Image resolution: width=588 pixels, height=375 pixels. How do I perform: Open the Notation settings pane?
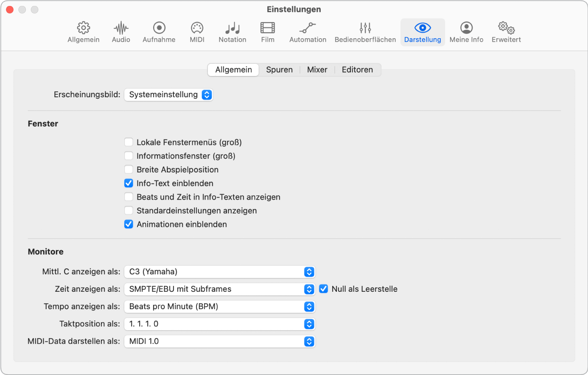tap(232, 32)
